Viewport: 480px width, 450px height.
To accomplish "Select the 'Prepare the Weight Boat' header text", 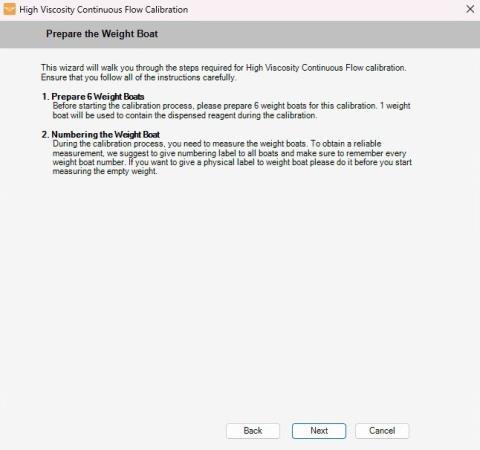I will tap(102, 34).
